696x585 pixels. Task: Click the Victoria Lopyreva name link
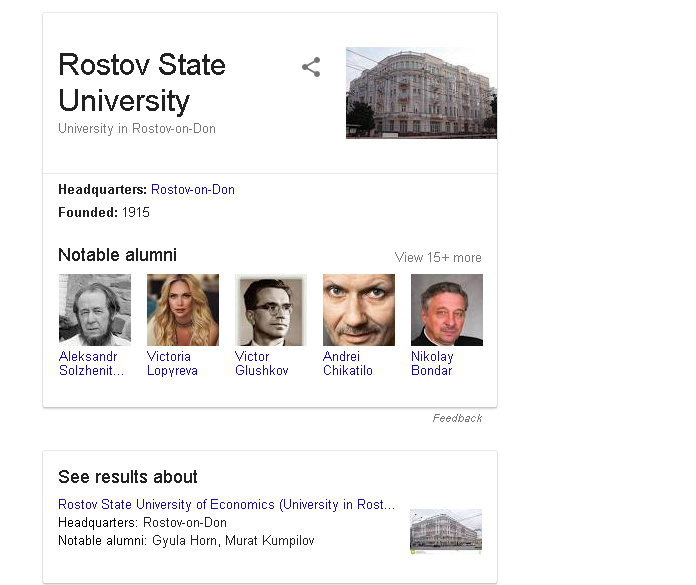[x=172, y=364]
